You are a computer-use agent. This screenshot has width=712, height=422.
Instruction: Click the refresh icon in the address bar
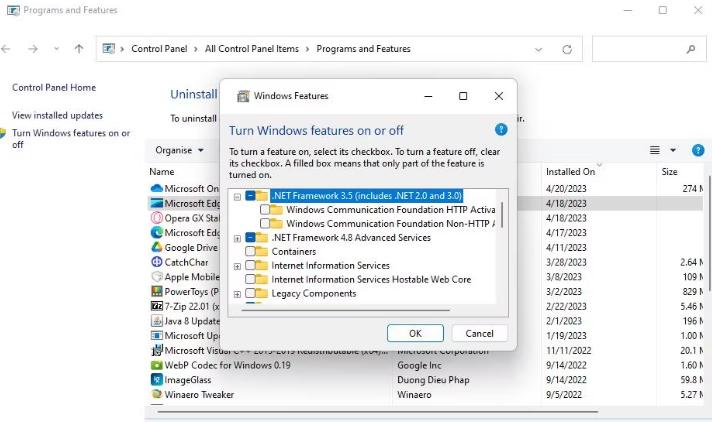point(567,50)
